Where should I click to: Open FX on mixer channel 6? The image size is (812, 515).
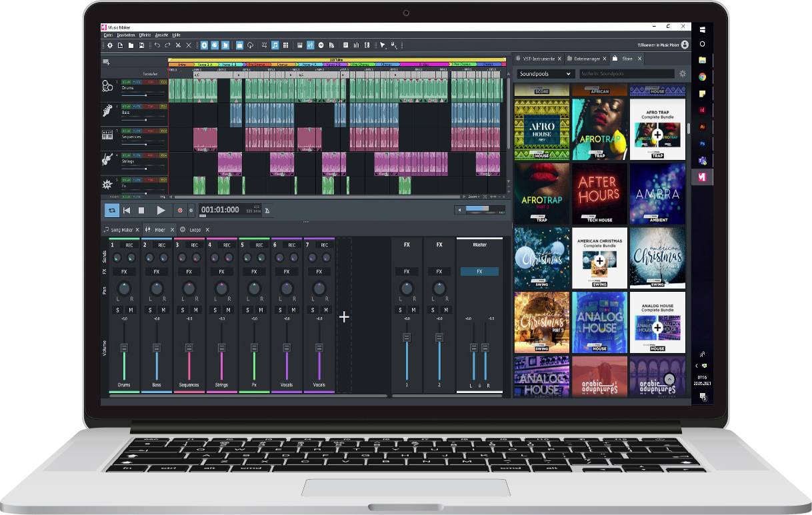pyautogui.click(x=287, y=272)
